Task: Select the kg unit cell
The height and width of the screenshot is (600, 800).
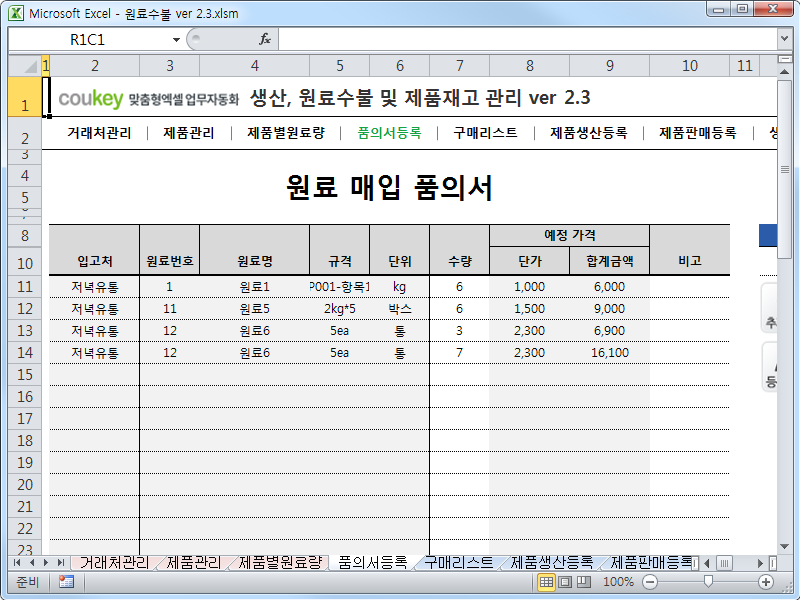Action: 399,287
